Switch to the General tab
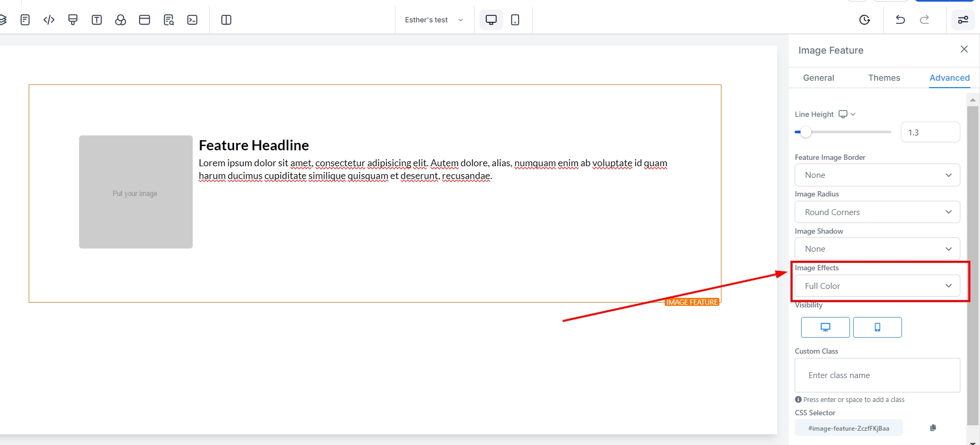Screen dimensions: 980x445 (x=818, y=78)
